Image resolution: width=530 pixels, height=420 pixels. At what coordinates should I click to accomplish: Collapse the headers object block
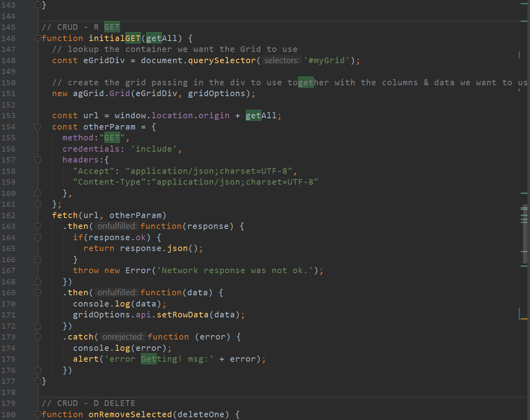coord(38,160)
